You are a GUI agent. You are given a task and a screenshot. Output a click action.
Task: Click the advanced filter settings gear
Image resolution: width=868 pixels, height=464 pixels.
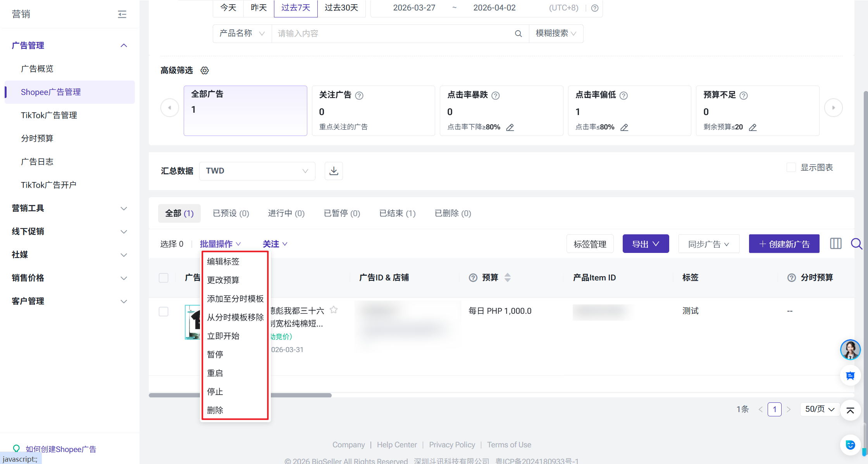[205, 70]
